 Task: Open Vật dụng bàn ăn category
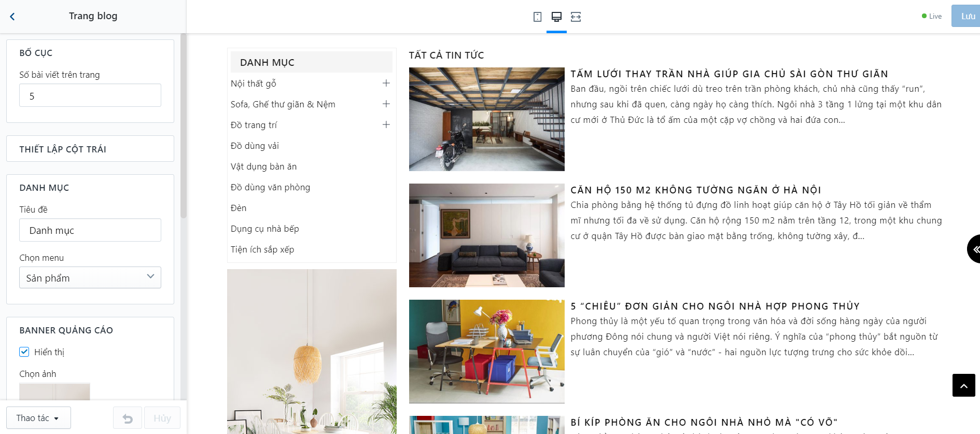pyautogui.click(x=263, y=166)
